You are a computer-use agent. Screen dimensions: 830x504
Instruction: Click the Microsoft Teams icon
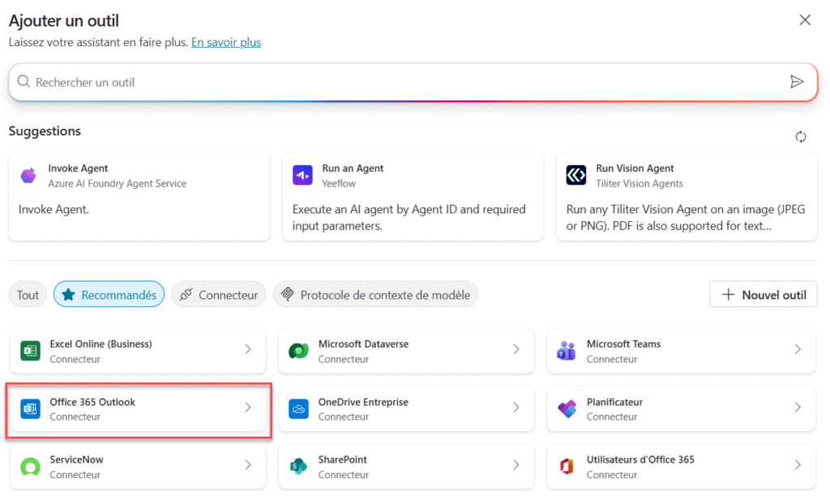(567, 351)
